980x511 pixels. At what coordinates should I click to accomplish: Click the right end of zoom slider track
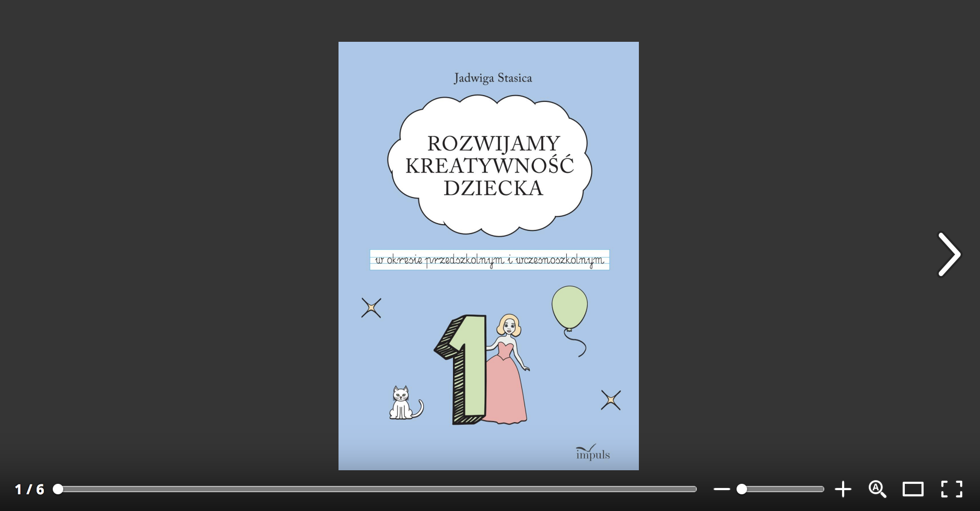click(821, 490)
